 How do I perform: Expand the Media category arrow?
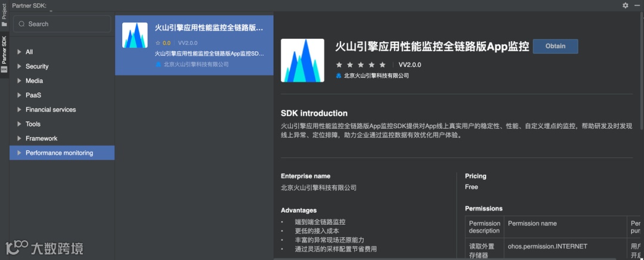click(x=19, y=81)
